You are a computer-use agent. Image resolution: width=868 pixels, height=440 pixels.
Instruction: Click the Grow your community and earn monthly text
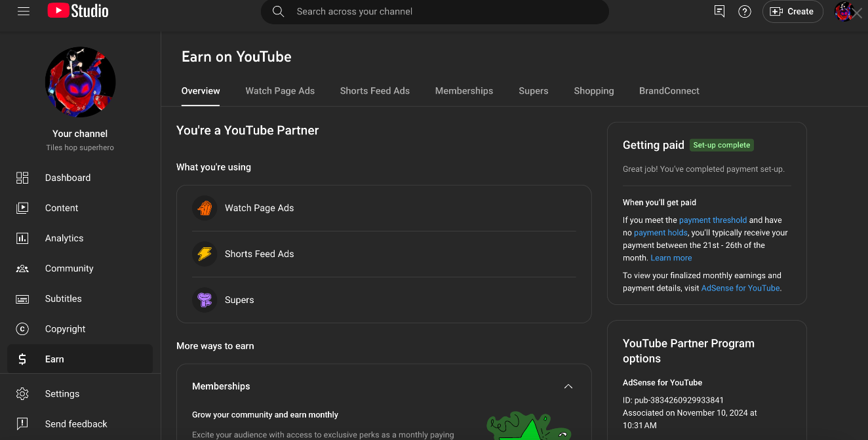(266, 414)
